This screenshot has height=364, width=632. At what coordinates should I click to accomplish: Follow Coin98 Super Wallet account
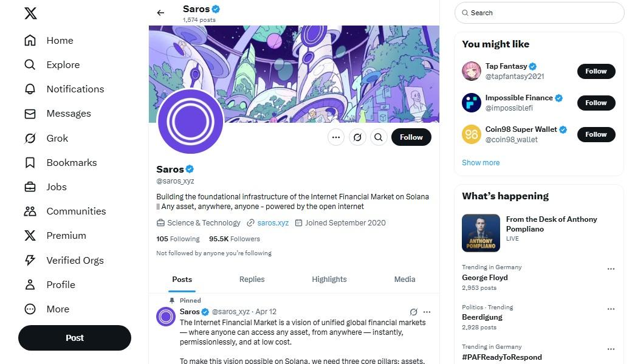pyautogui.click(x=596, y=134)
